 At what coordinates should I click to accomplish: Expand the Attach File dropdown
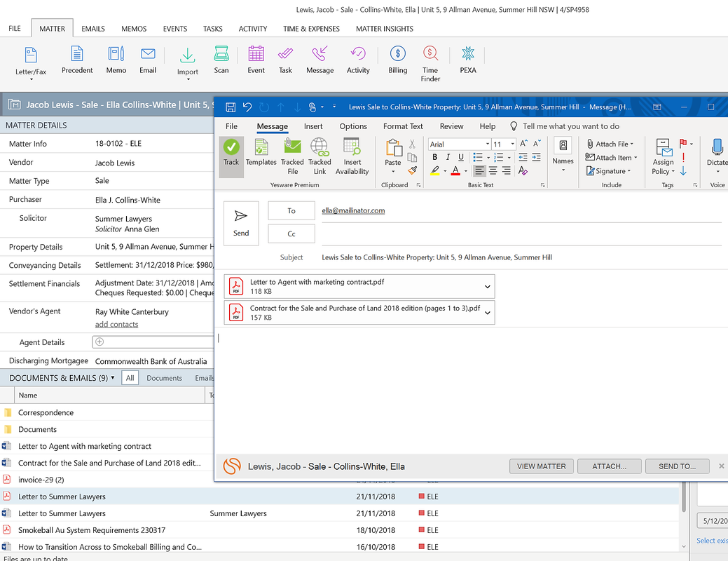[632, 144]
